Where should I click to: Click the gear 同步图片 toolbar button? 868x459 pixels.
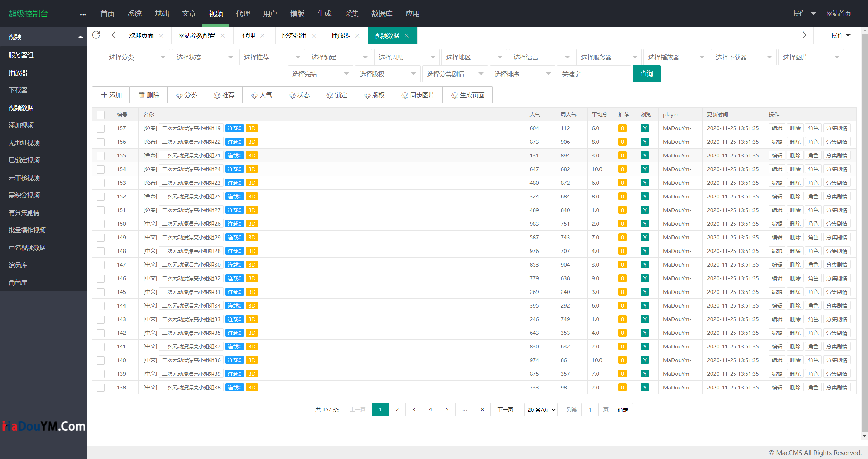(x=418, y=95)
